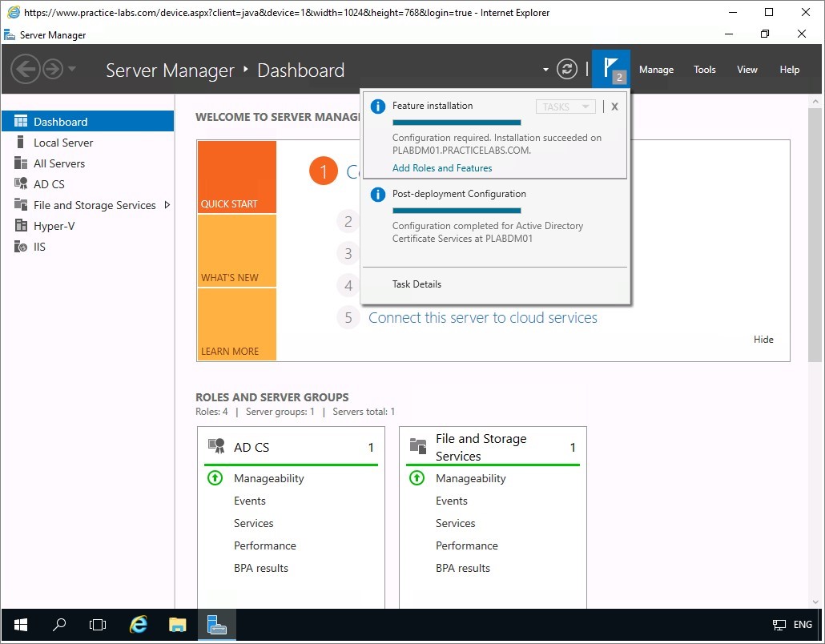Select Hyper-V in the sidebar
825x644 pixels.
tap(88, 226)
